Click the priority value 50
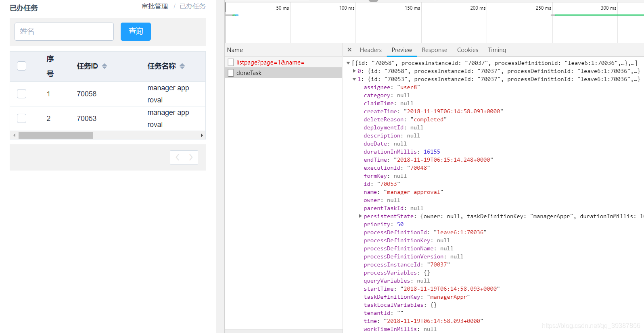The height and width of the screenshot is (333, 644). point(400,224)
